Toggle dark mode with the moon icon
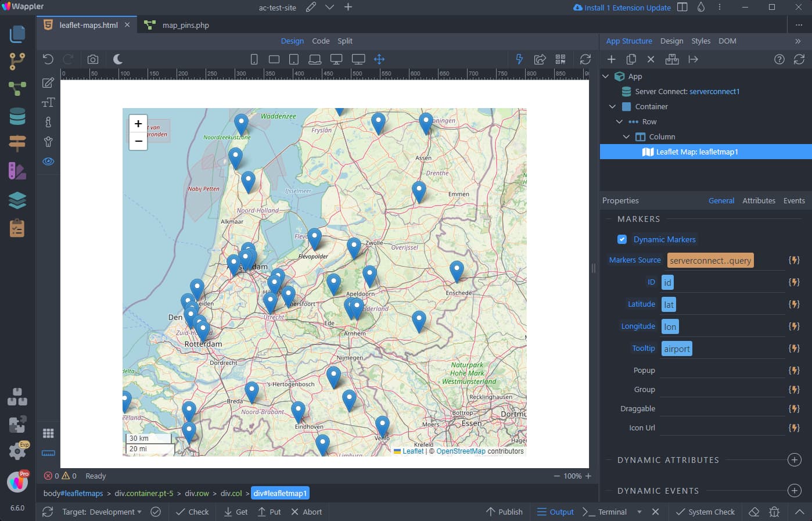This screenshot has width=812, height=521. tap(118, 59)
